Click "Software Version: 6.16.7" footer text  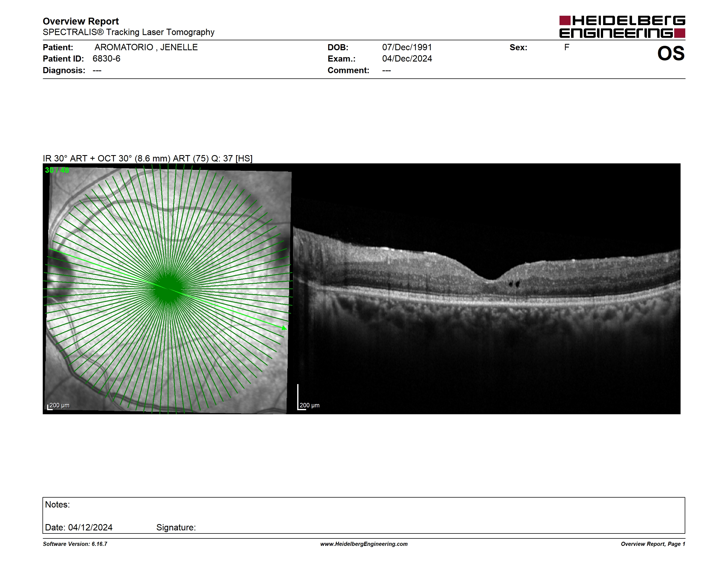click(x=75, y=544)
